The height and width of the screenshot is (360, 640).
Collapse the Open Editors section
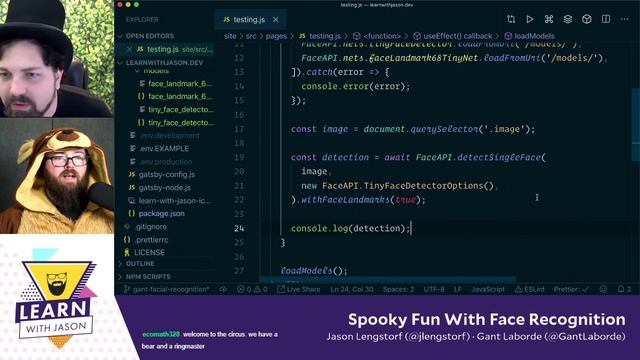click(120, 36)
